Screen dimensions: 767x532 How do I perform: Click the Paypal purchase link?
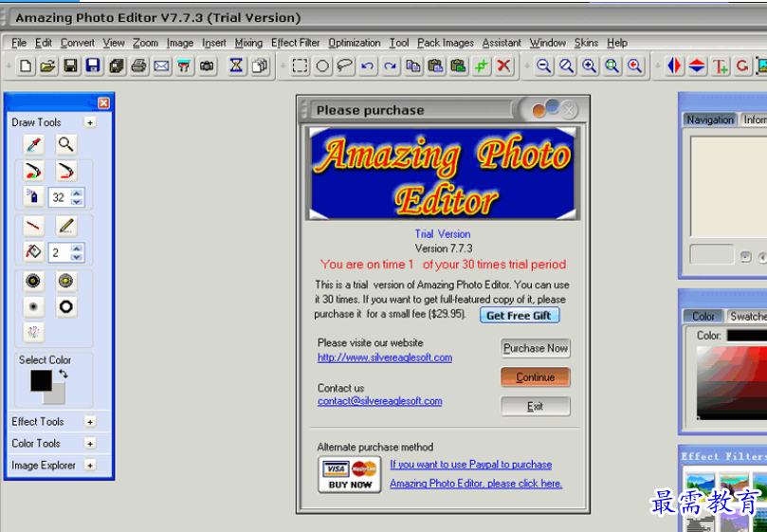point(471,464)
